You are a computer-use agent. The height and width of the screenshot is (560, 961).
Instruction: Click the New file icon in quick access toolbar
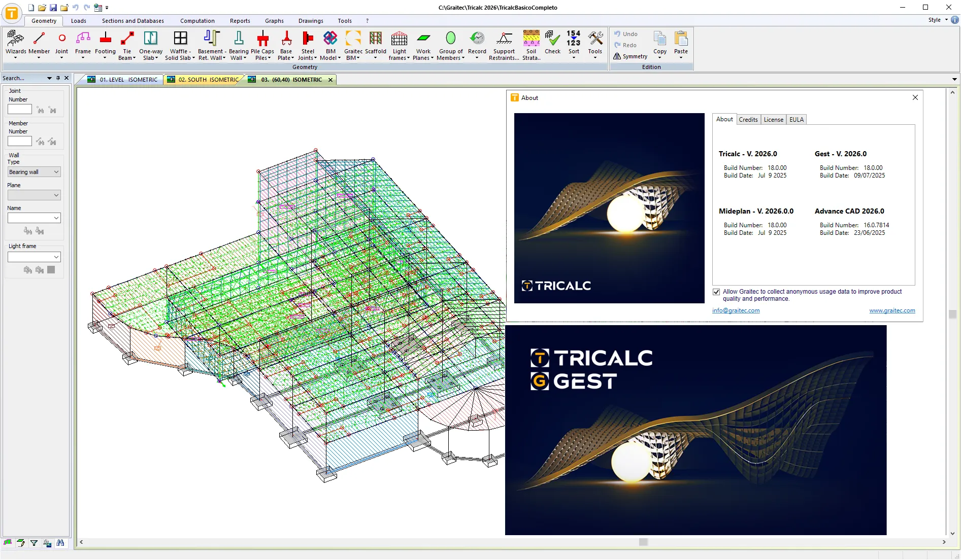(x=31, y=8)
